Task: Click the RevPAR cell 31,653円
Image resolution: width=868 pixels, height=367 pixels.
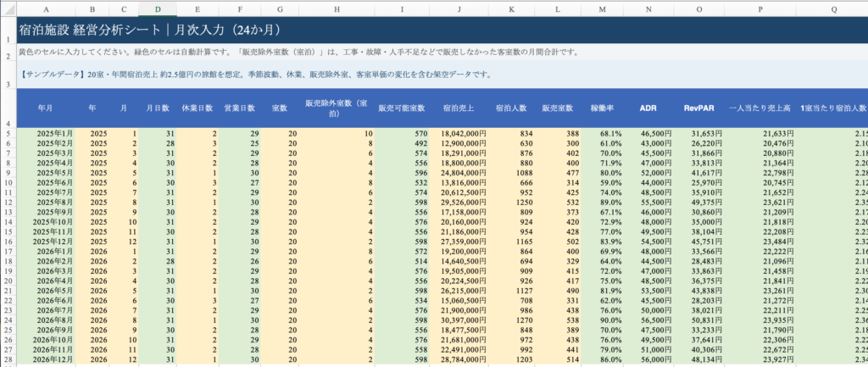Action: coord(699,133)
